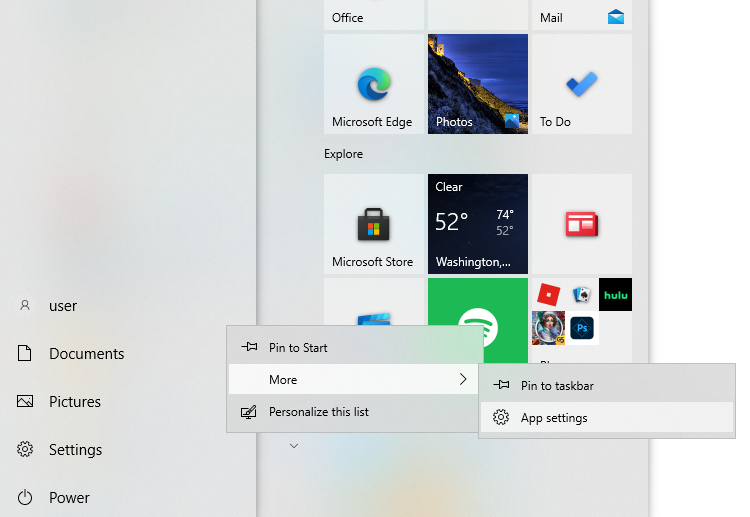Choose Pin to Start
Screen dimensions: 750x517
tap(353, 347)
